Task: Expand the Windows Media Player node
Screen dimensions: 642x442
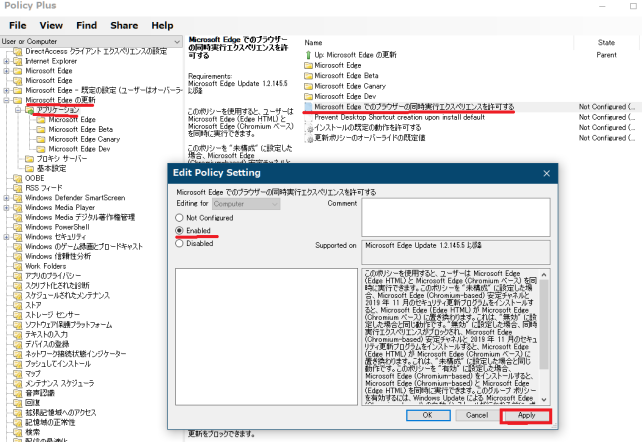Action: click(x=6, y=208)
